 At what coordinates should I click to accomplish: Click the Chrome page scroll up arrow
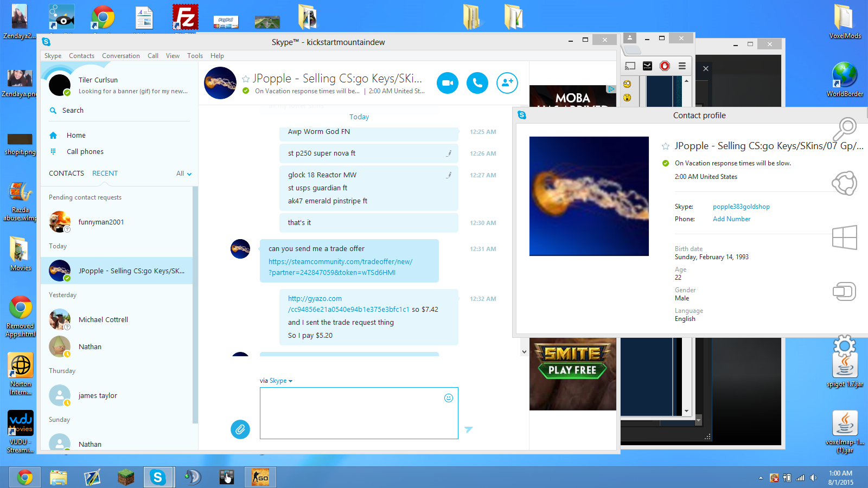(687, 81)
